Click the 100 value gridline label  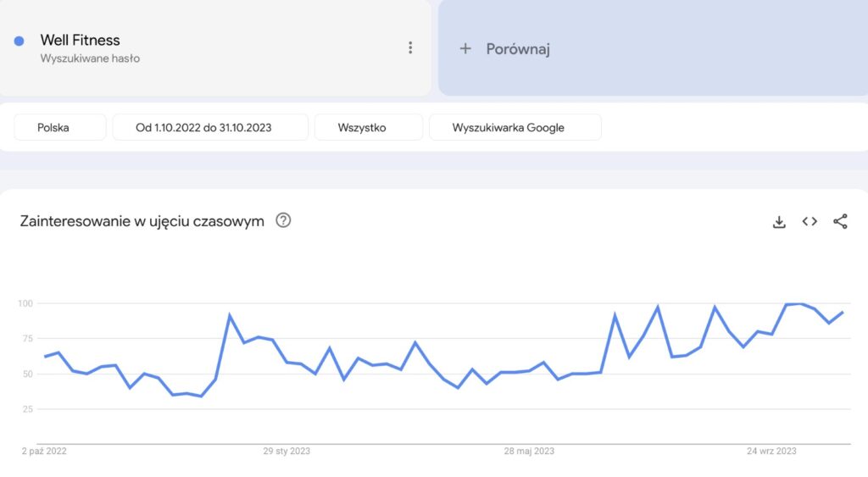[25, 303]
